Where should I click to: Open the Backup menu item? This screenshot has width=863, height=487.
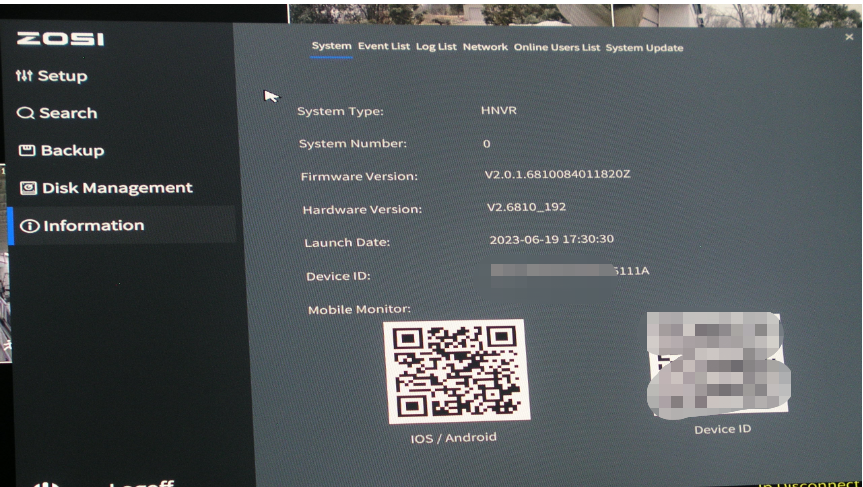62,150
